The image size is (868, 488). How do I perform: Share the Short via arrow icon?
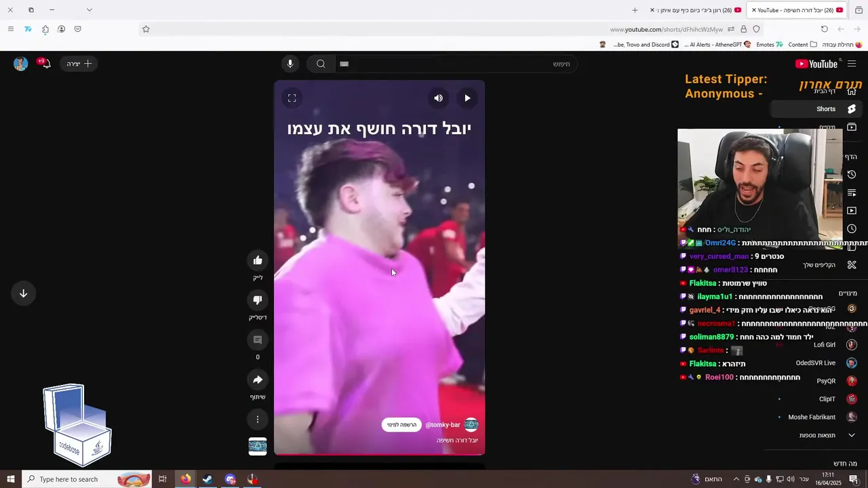coord(258,380)
